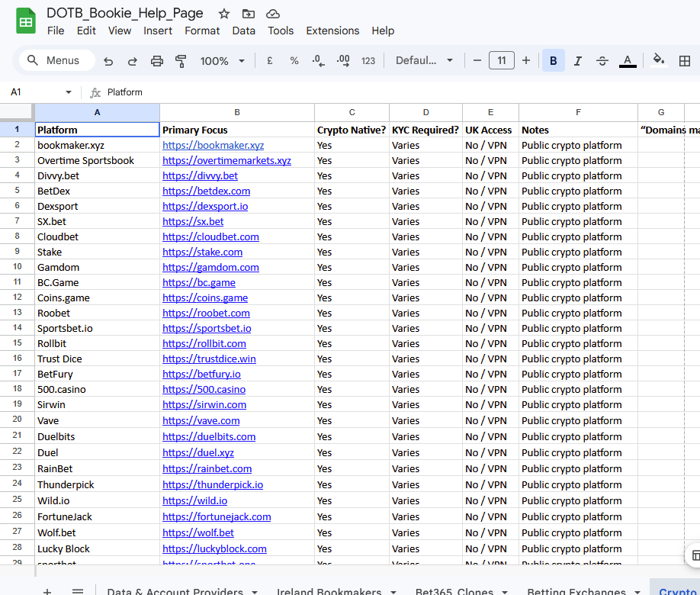Format cell as percent

pyautogui.click(x=294, y=61)
